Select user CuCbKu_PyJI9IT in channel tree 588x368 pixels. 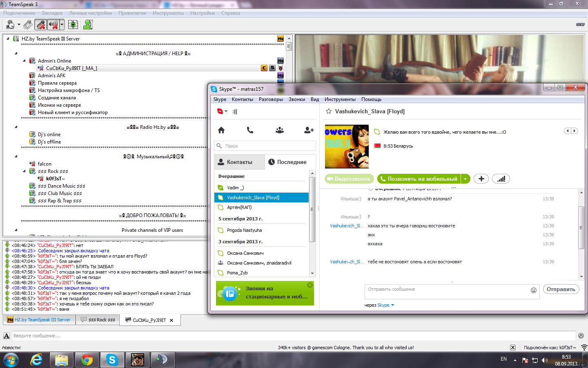pyautogui.click(x=71, y=68)
